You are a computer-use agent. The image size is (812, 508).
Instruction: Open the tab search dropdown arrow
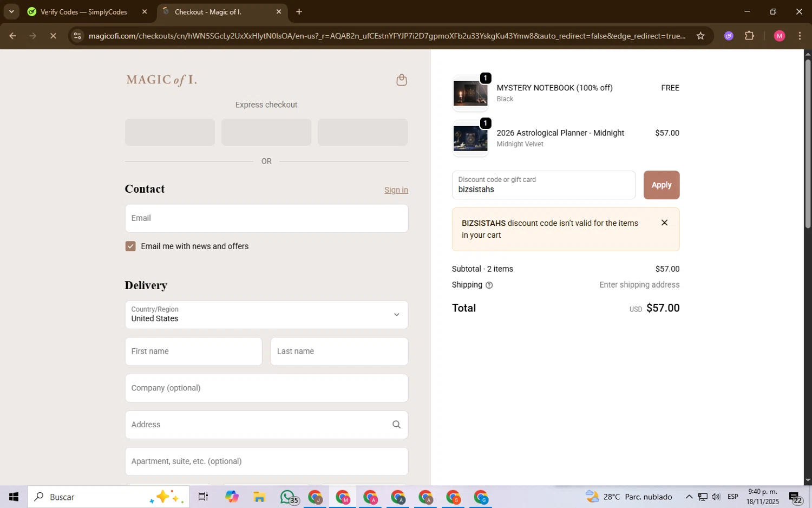pos(11,11)
